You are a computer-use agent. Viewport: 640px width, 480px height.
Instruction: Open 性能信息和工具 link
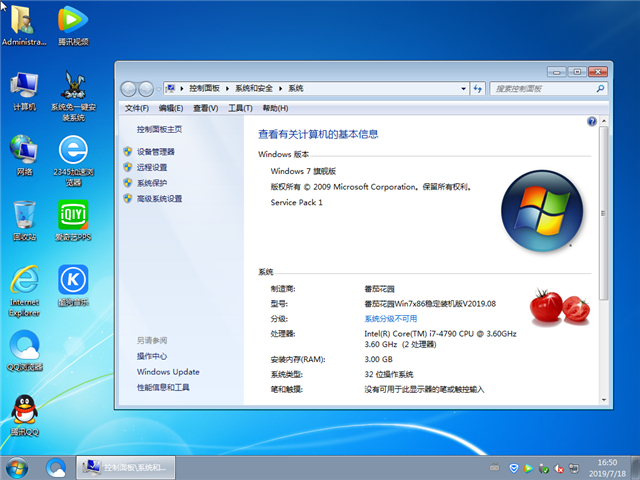point(163,387)
